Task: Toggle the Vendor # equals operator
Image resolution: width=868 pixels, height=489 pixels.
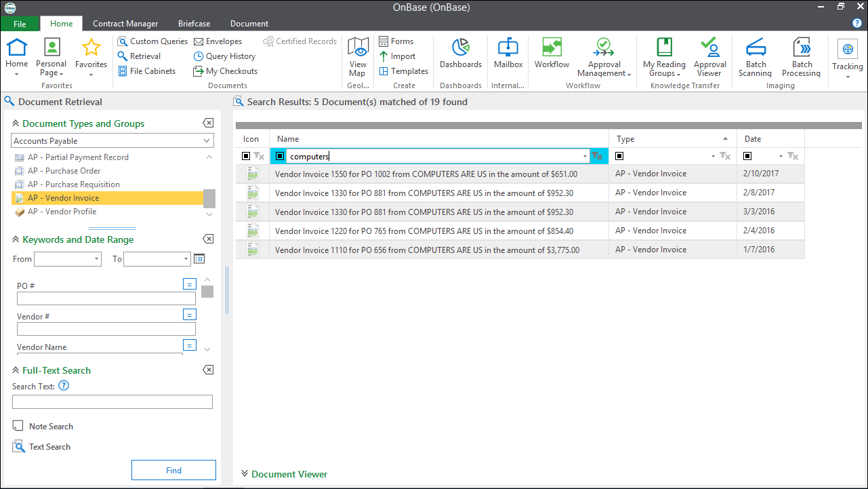Action: pyautogui.click(x=190, y=315)
